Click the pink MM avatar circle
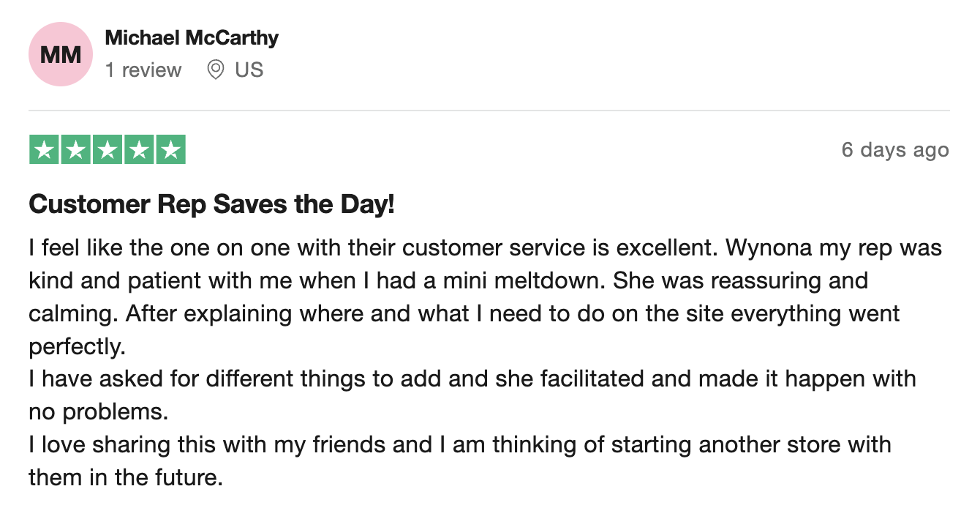Viewport: 980px width, 508px height. [61, 54]
